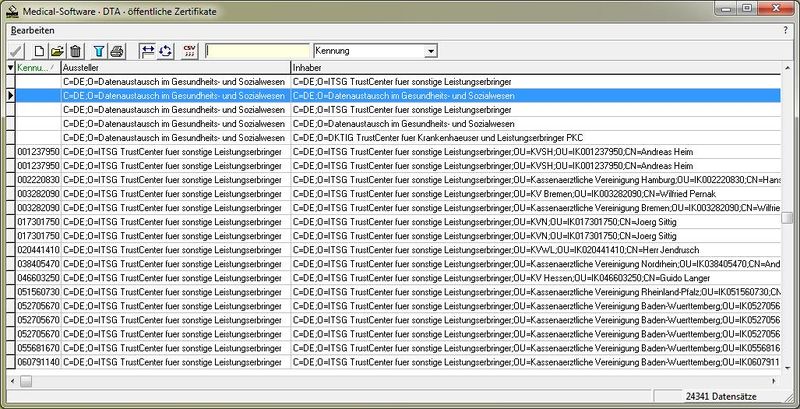800x409 pixels.
Task: Open certificate using the folder icon
Action: click(57, 51)
